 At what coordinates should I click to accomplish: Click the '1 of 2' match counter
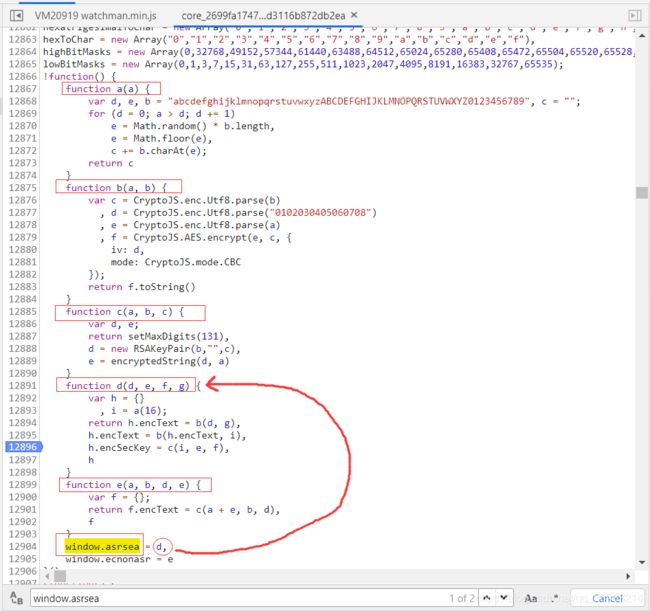coord(462,598)
